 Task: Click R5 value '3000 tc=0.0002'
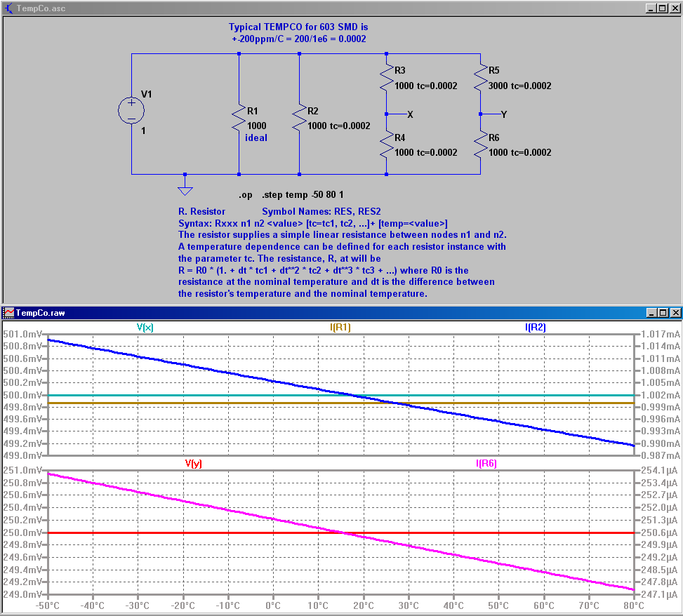[519, 86]
